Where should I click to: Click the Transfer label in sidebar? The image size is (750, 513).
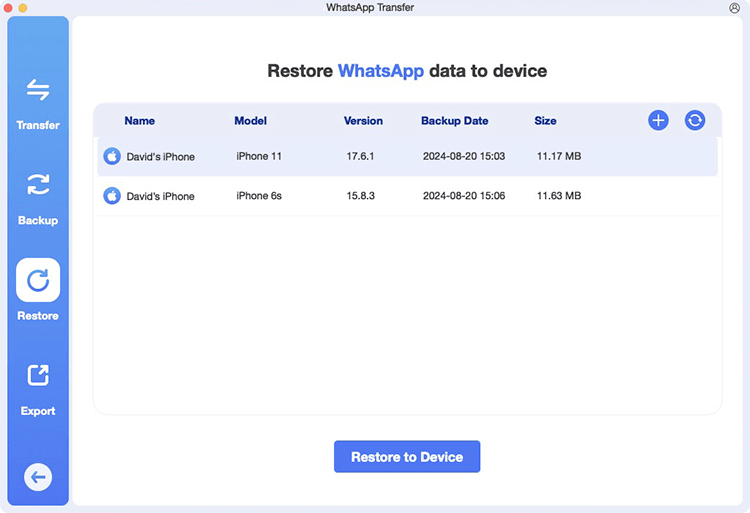click(x=38, y=125)
